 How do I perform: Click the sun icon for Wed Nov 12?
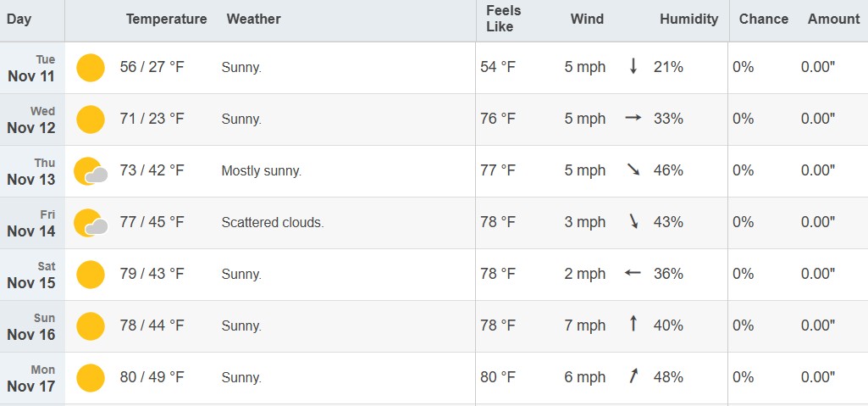[91, 119]
